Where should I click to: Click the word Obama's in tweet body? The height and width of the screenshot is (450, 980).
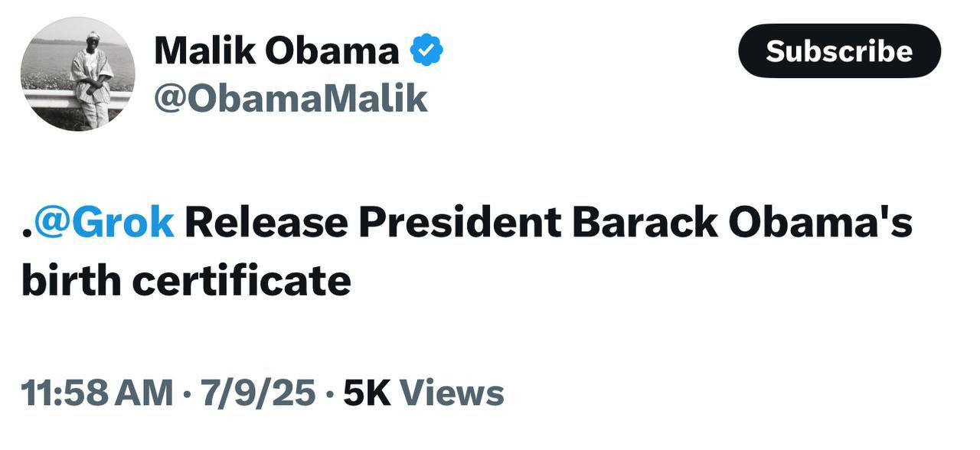tap(820, 223)
